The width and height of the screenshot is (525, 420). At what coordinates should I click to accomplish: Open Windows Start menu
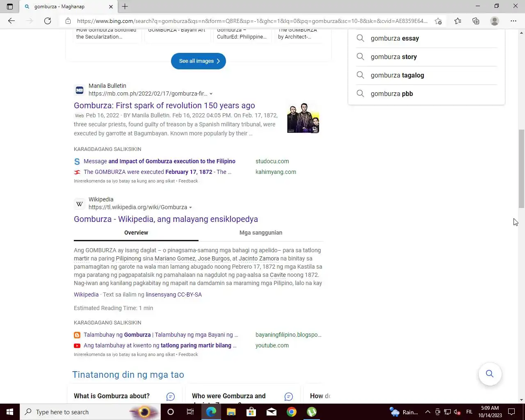[x=10, y=412]
